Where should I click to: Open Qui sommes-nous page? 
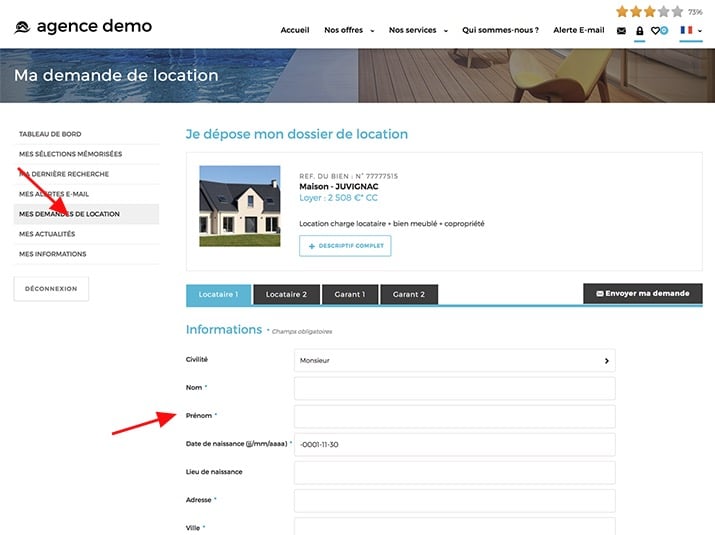click(x=513, y=30)
